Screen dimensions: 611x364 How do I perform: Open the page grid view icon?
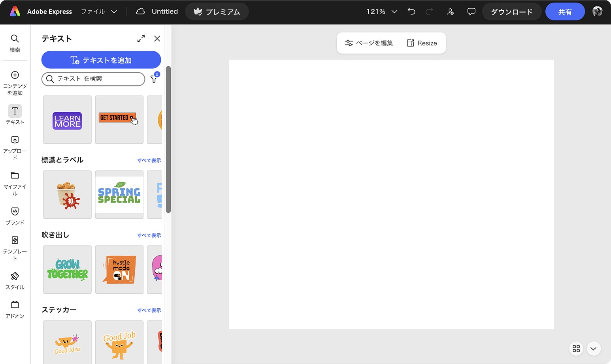576,349
